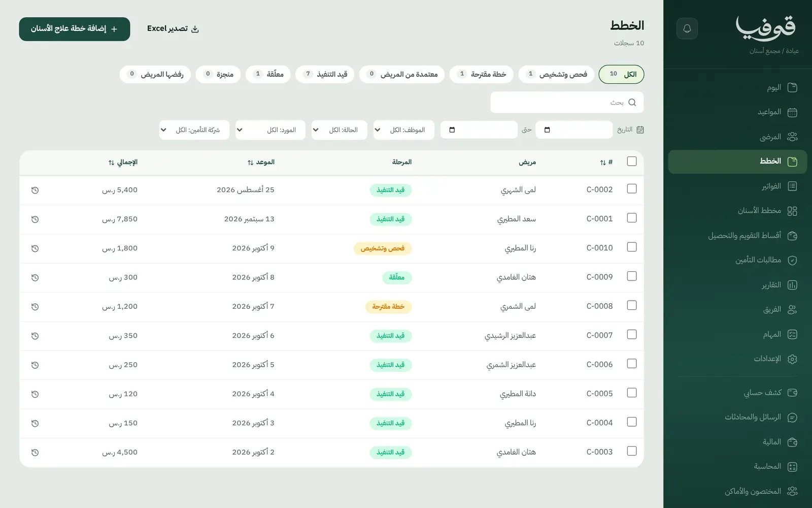Image resolution: width=812 pixels, height=508 pixels.
Task: Select checkbox for plan C-0008
Action: point(632,305)
